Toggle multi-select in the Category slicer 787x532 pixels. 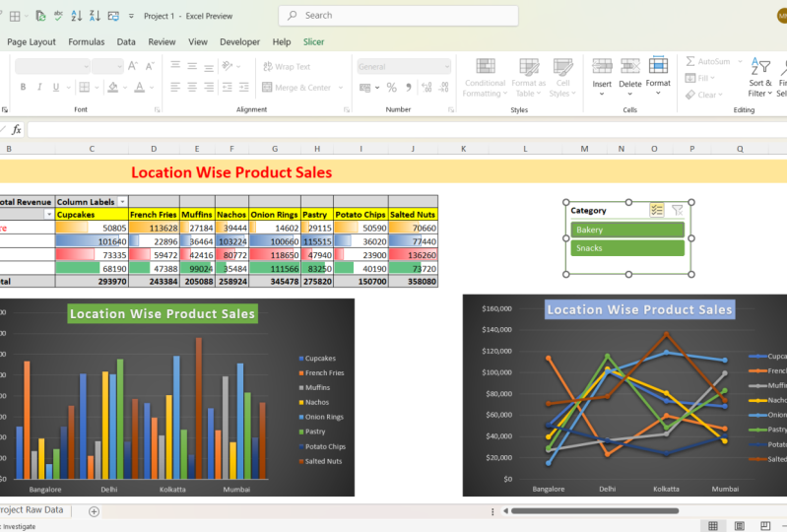click(657, 210)
